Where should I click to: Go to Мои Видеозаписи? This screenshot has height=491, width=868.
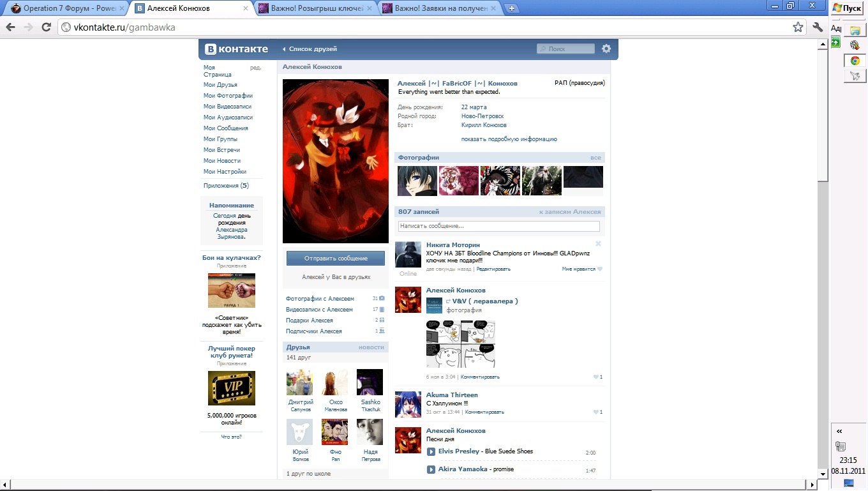click(227, 107)
